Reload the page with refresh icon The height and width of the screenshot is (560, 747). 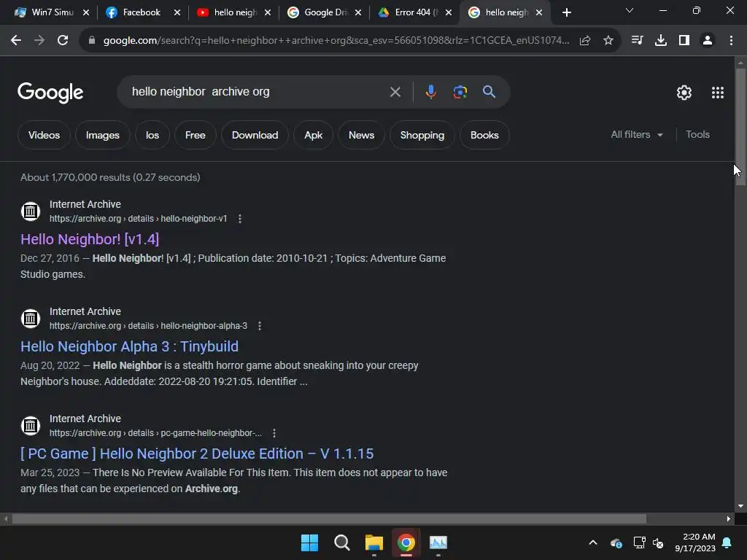coord(63,41)
